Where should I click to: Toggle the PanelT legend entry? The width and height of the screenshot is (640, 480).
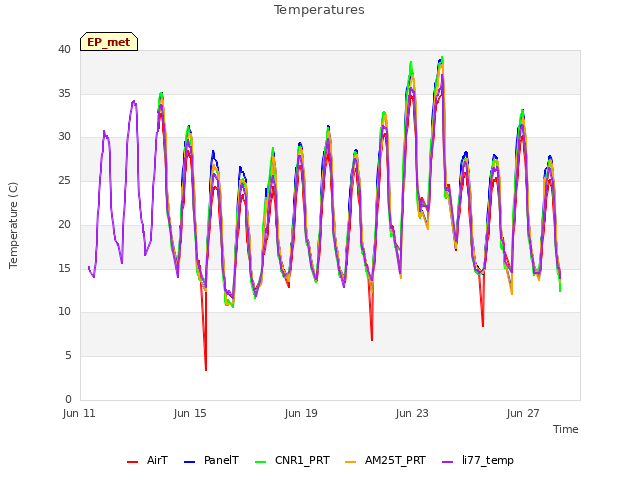211,461
